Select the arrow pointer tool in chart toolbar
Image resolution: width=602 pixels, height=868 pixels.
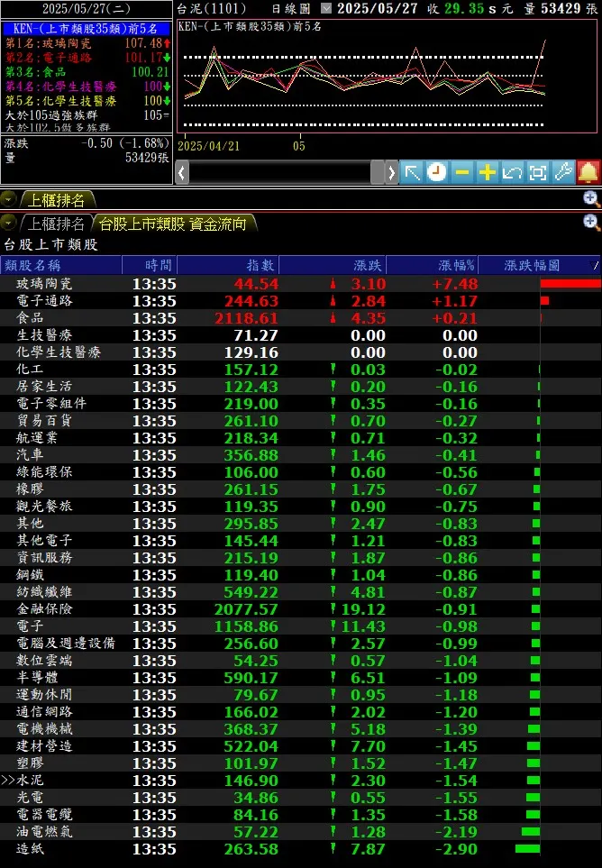click(x=411, y=173)
